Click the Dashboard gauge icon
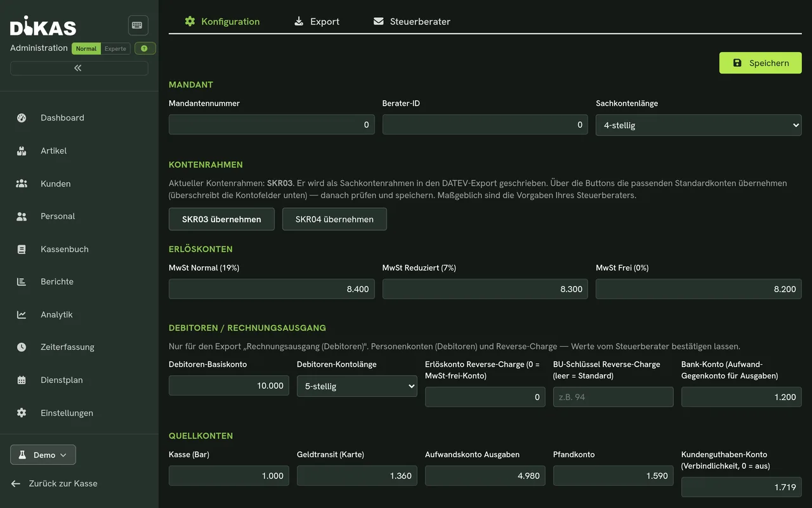Screen dimensions: 812x508 22,117
